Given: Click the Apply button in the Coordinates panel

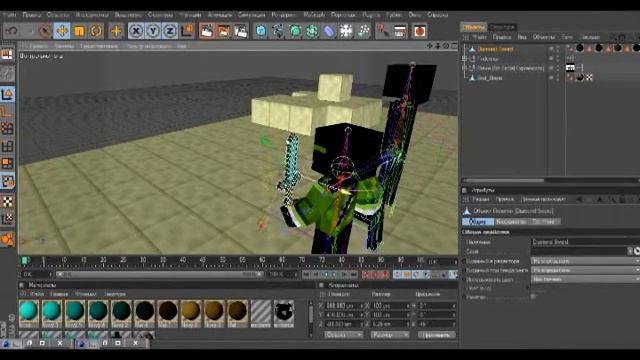Looking at the screenshot, I should (436, 335).
